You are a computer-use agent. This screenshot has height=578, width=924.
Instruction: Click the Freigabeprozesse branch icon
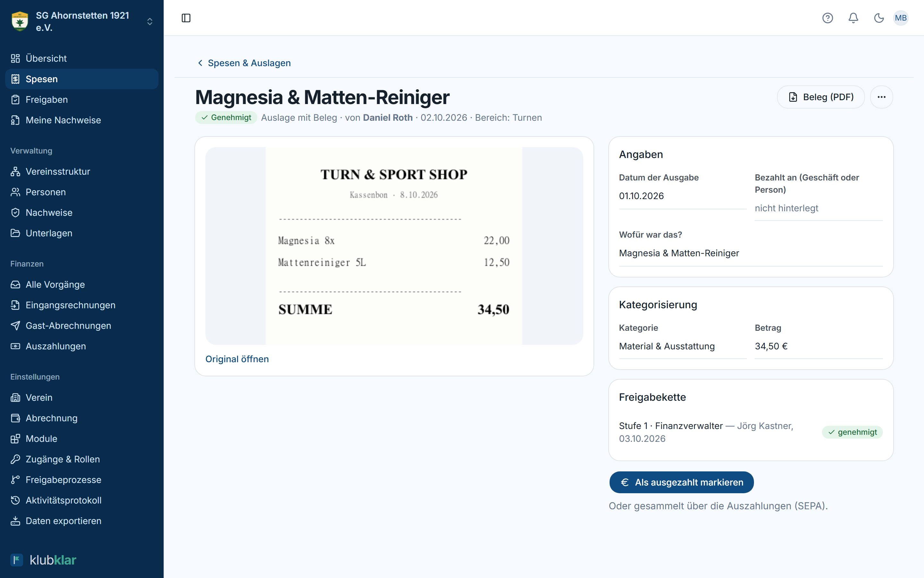[15, 480]
